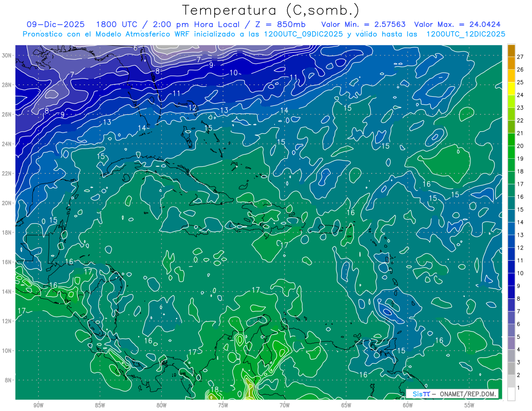Viewport: 532px width, 411px height.
Task: Click 'Valor Max. = 24.0424' text
Action: (x=458, y=24)
